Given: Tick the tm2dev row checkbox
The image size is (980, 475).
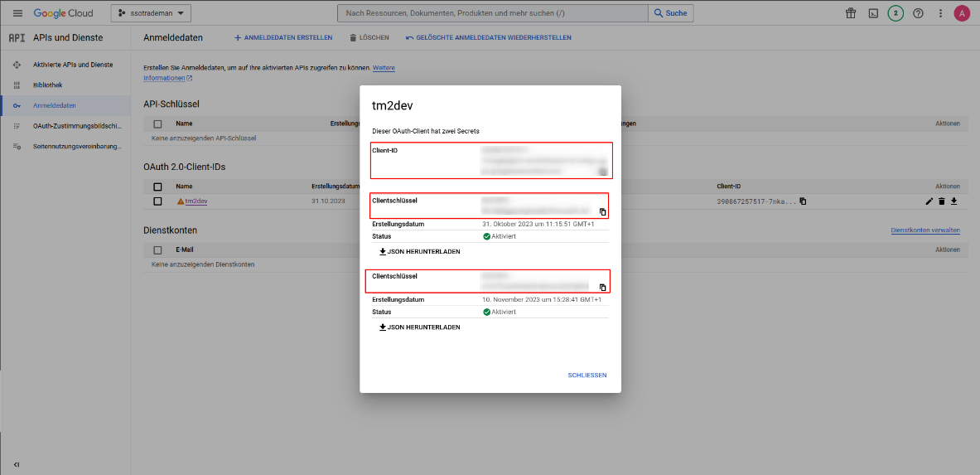Looking at the screenshot, I should point(157,201).
